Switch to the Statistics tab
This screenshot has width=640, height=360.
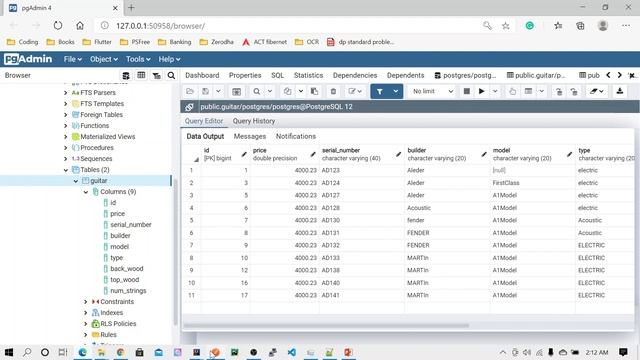[308, 76]
